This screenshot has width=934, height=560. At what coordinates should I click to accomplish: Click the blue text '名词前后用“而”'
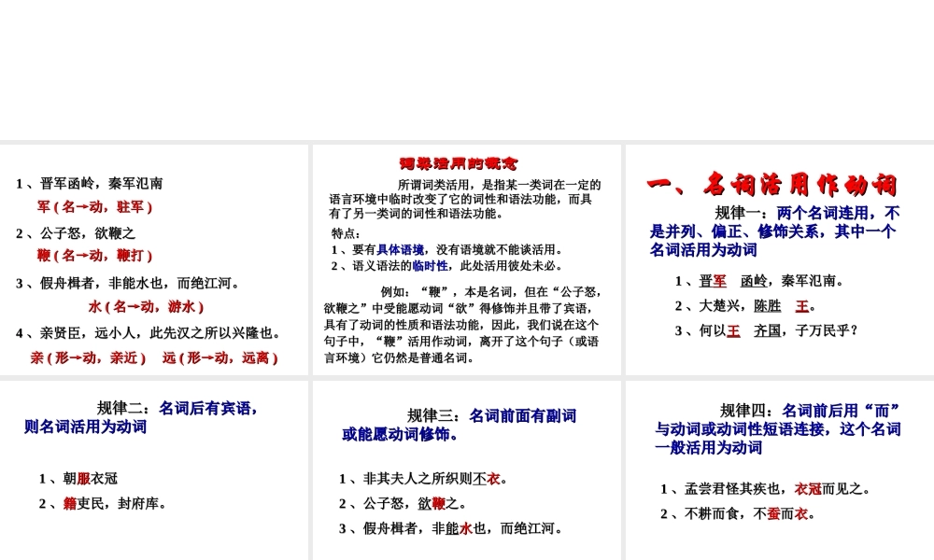pyautogui.click(x=841, y=411)
